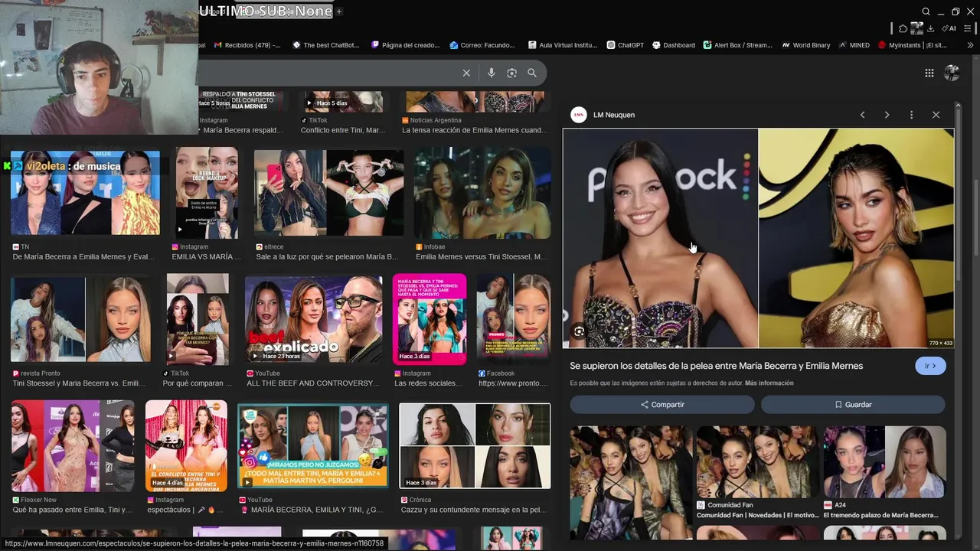Close the image preview panel
Image resolution: width=980 pixels, height=551 pixels.
coord(936,115)
